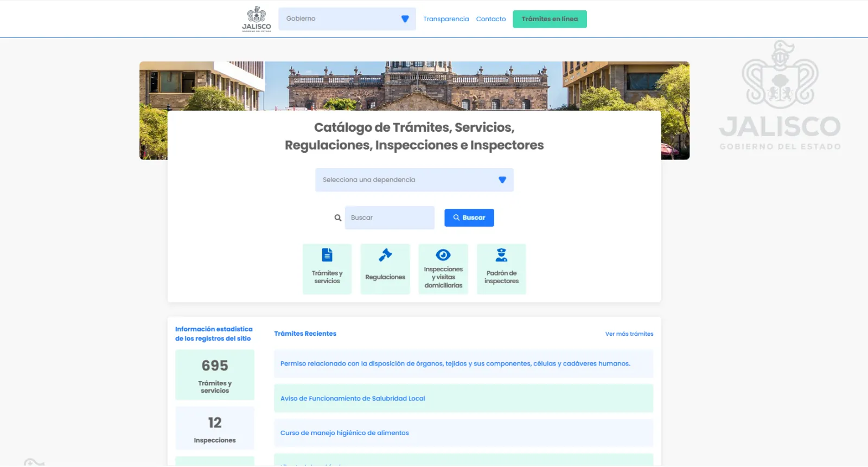
Task: Click the blue Buscar button
Action: coord(469,217)
